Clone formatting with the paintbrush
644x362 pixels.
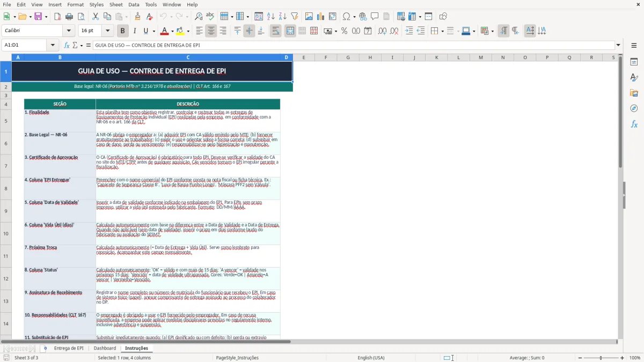pos(137,17)
